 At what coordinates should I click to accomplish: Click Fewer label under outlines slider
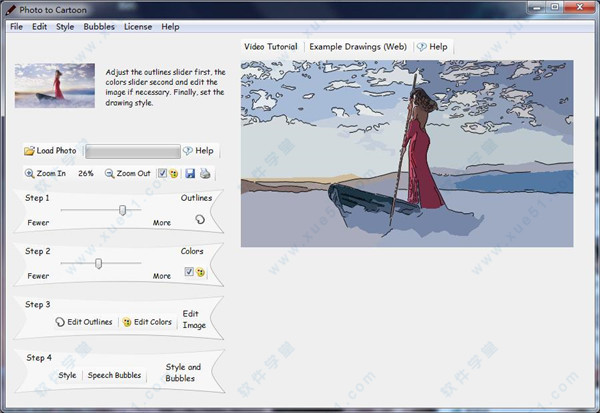[x=38, y=222]
